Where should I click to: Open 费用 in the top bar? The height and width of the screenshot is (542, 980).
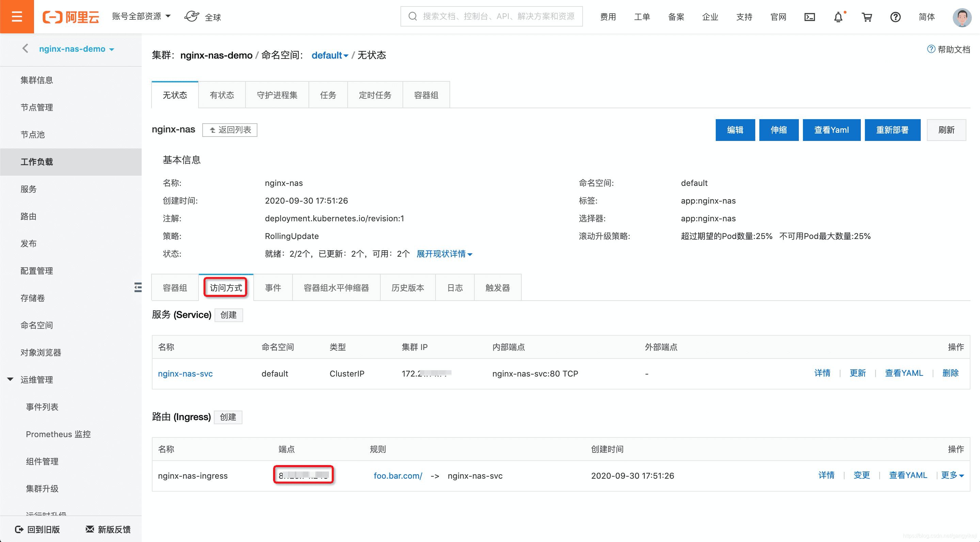[x=608, y=17]
